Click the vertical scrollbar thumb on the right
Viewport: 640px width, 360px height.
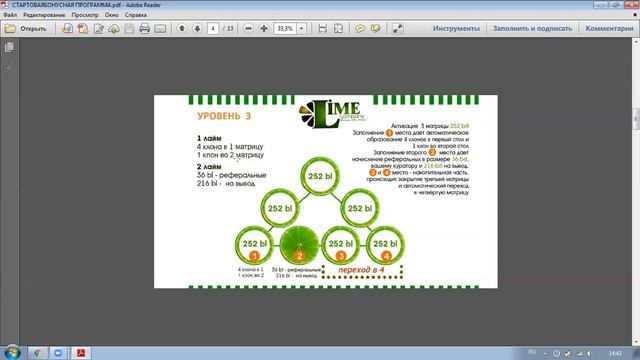pos(636,119)
